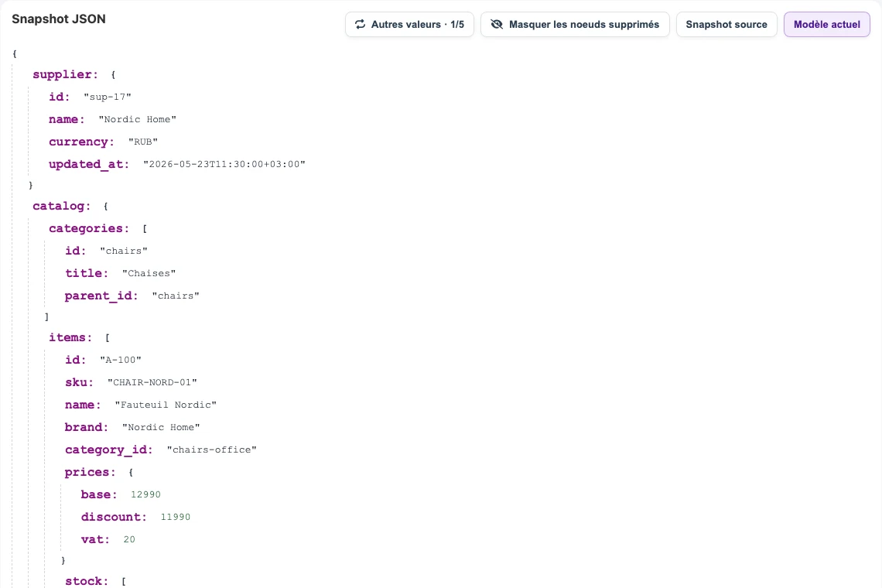Select the supplier id key

point(59,97)
